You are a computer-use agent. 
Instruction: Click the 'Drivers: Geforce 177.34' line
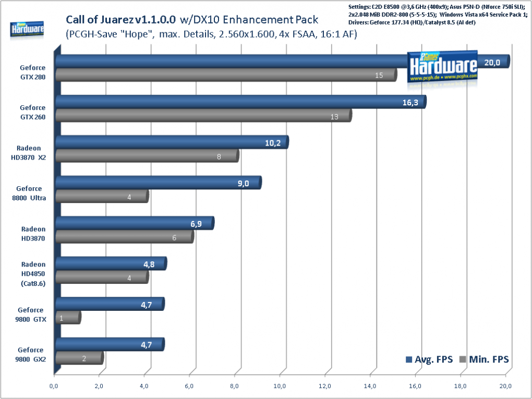pos(412,23)
